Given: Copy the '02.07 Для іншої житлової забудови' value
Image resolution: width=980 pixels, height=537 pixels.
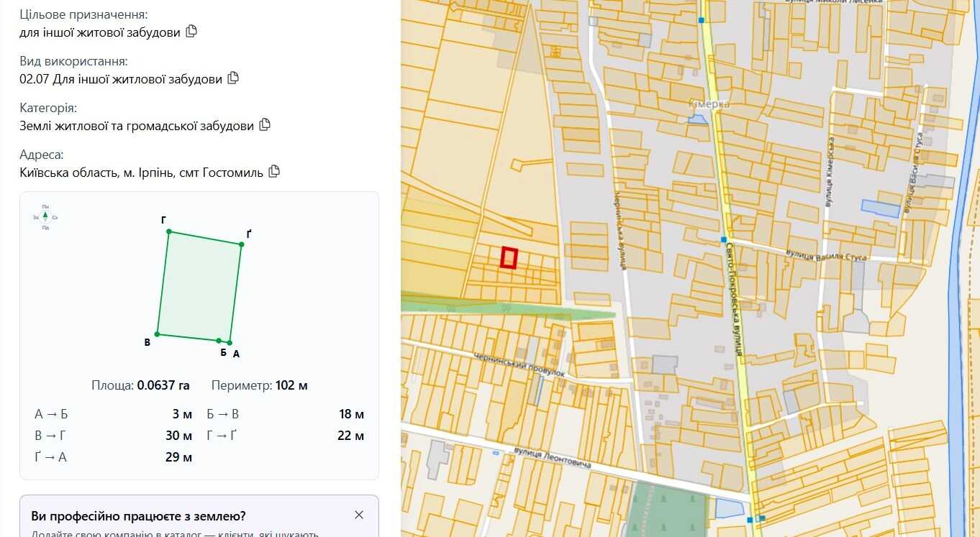Looking at the screenshot, I should pyautogui.click(x=233, y=78).
